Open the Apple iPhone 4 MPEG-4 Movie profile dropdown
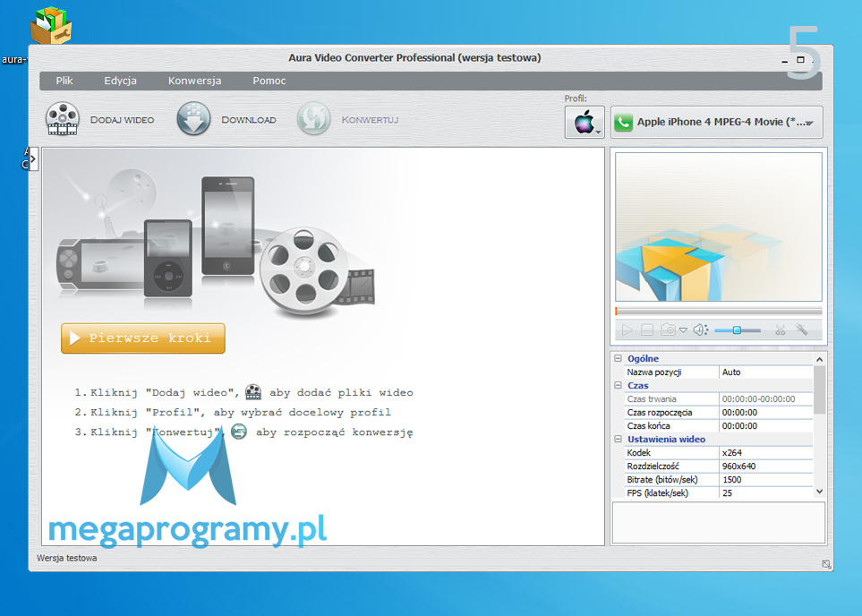 716,122
